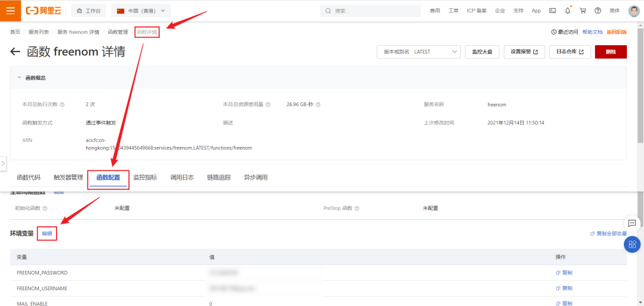This screenshot has height=306, width=644.
Task: Switch language via 简体
Action: 614,11
